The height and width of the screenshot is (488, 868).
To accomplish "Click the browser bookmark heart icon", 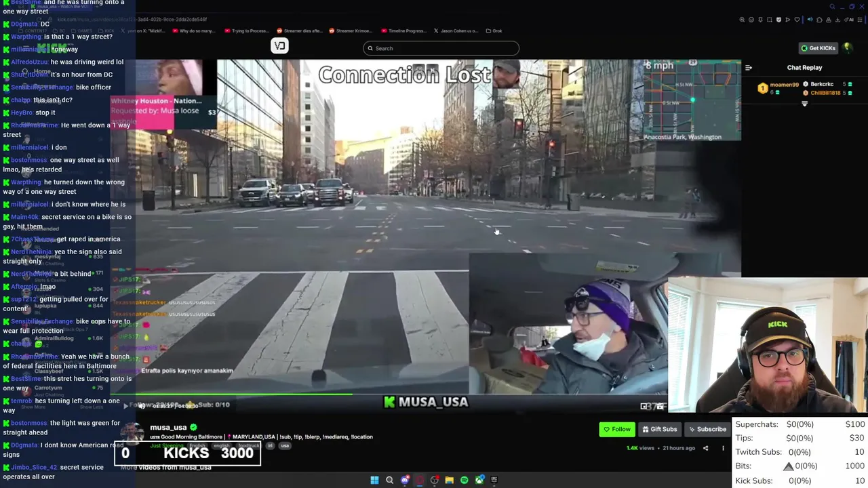I will (797, 20).
